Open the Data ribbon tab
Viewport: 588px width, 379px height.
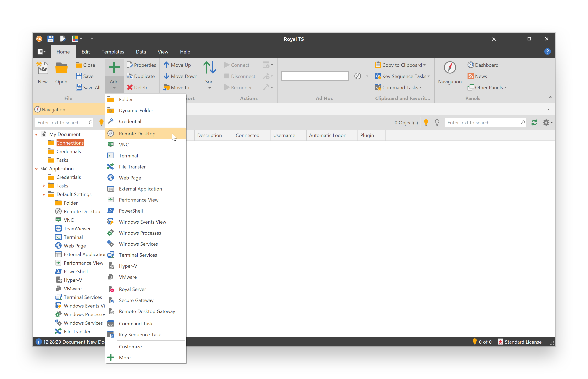(141, 52)
